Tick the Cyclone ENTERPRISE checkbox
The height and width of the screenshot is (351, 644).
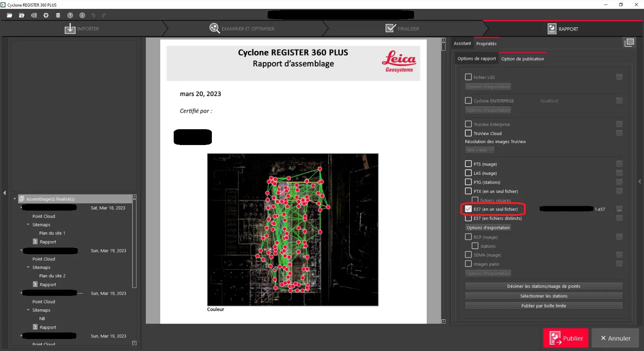point(468,101)
